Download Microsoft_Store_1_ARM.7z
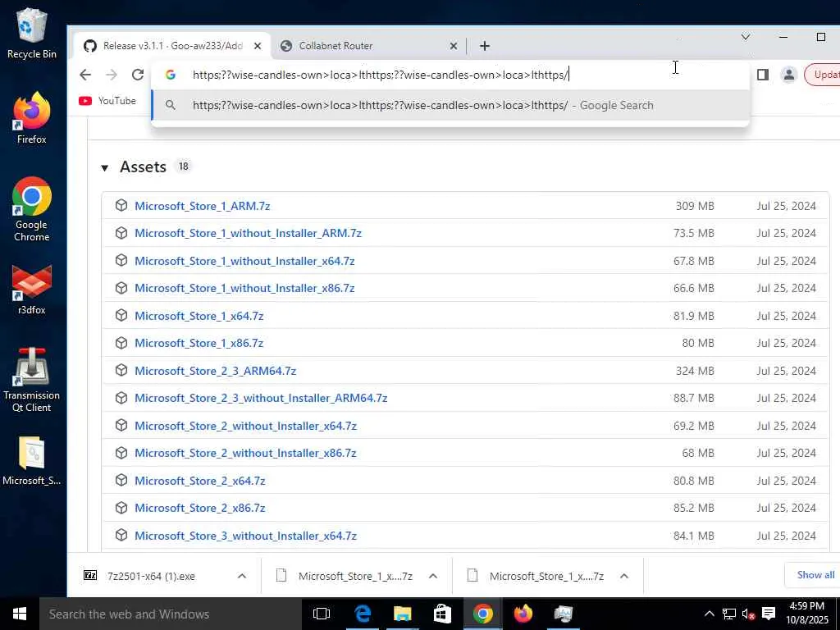Image resolution: width=840 pixels, height=630 pixels. click(202, 206)
